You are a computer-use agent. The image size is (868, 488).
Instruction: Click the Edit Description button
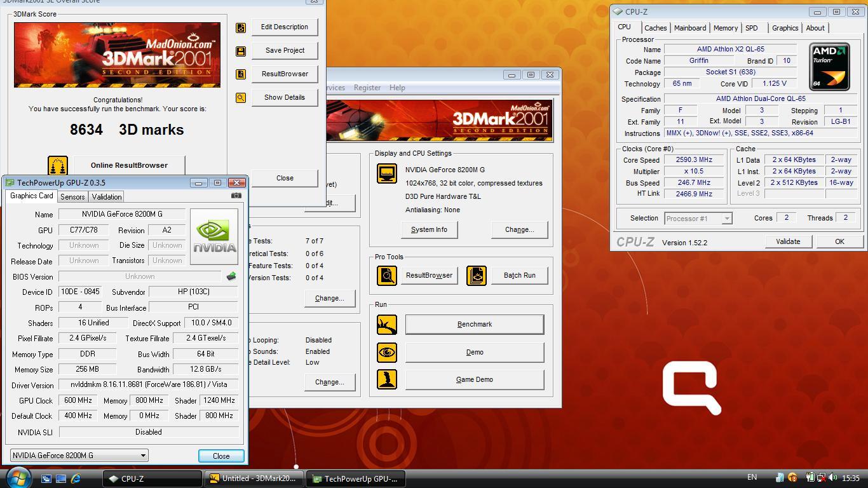pos(285,27)
